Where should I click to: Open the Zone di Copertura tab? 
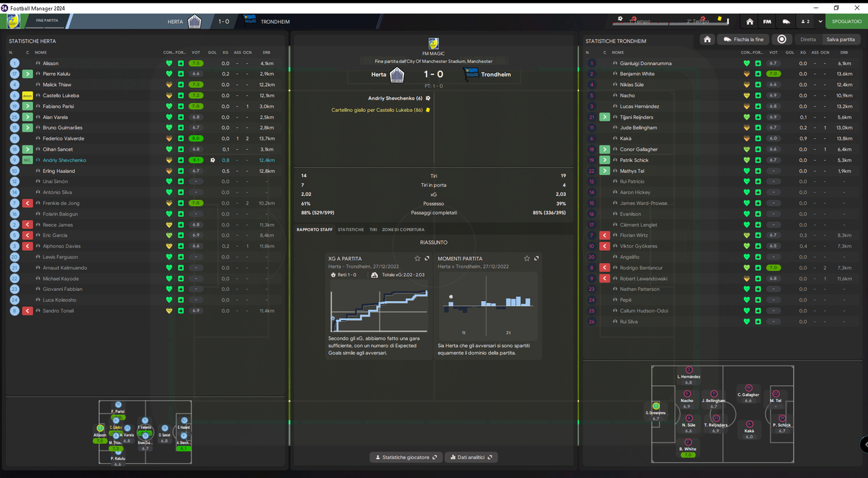pos(403,230)
